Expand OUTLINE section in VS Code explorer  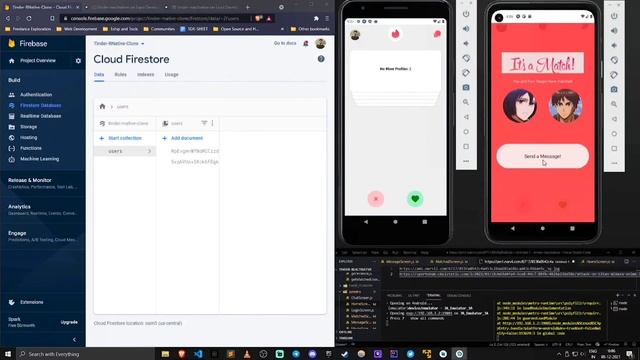point(345,333)
